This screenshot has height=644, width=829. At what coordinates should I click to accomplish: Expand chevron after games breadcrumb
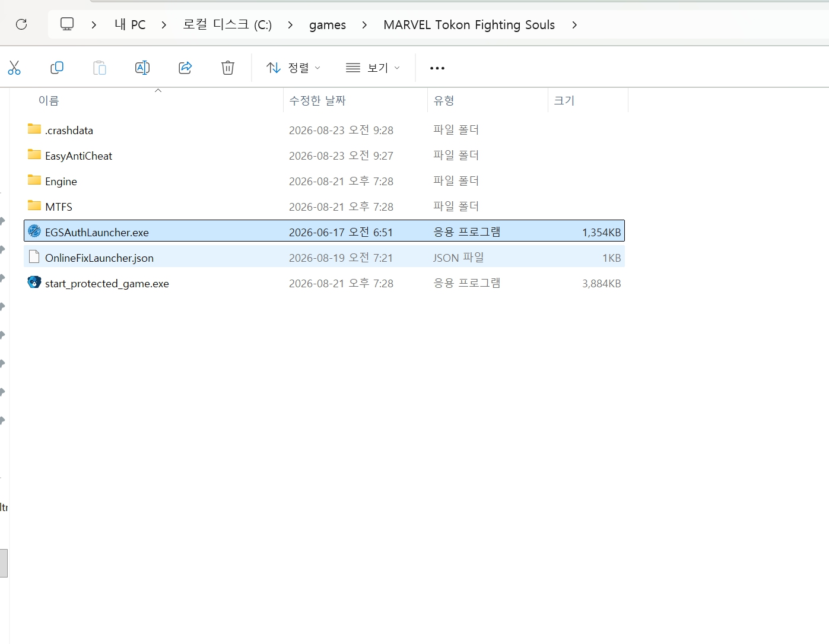coord(364,25)
